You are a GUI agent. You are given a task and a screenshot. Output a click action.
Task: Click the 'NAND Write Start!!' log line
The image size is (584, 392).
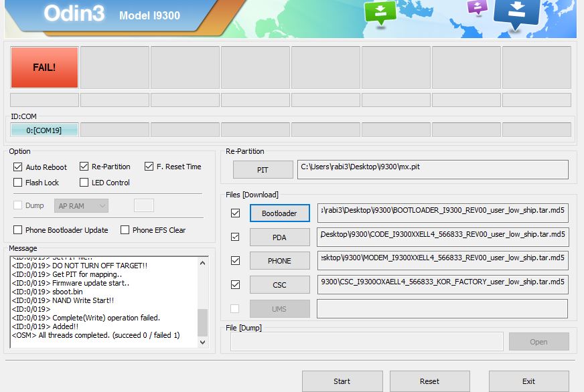click(63, 300)
